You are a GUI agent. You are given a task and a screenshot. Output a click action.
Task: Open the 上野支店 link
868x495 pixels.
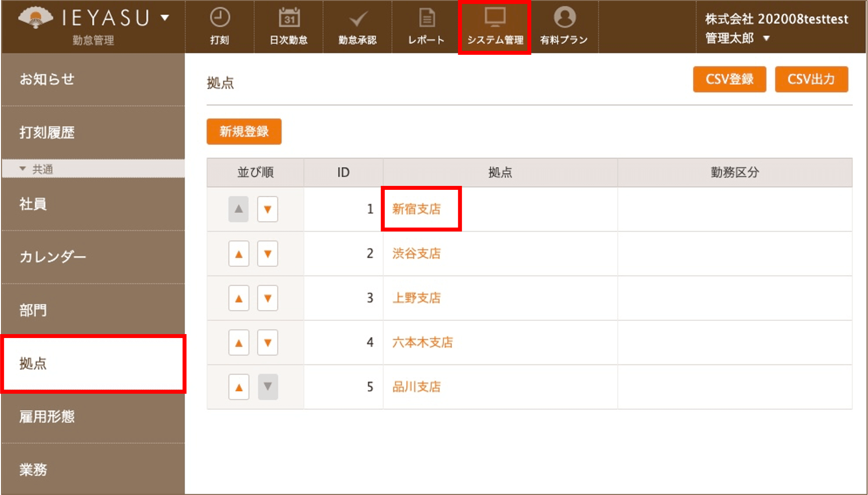pos(416,299)
